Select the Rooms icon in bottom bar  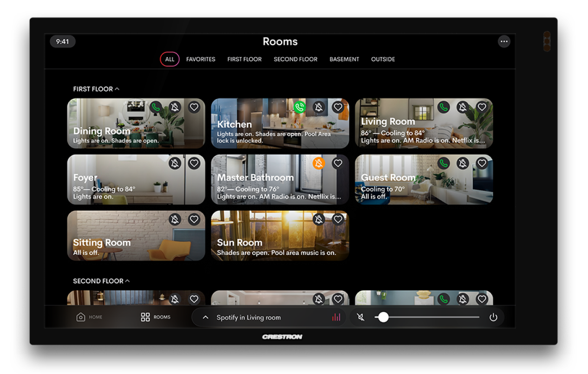coord(155,317)
